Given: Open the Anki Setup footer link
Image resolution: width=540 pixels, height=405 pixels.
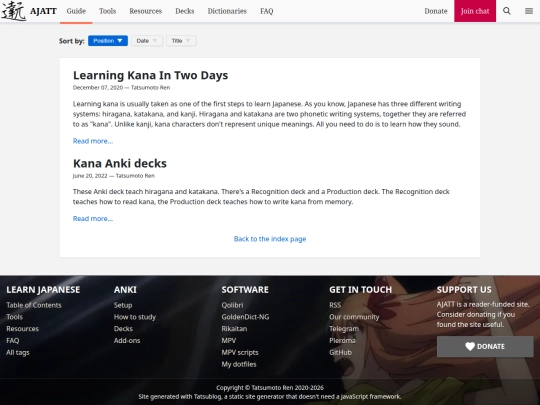Looking at the screenshot, I should 123,305.
